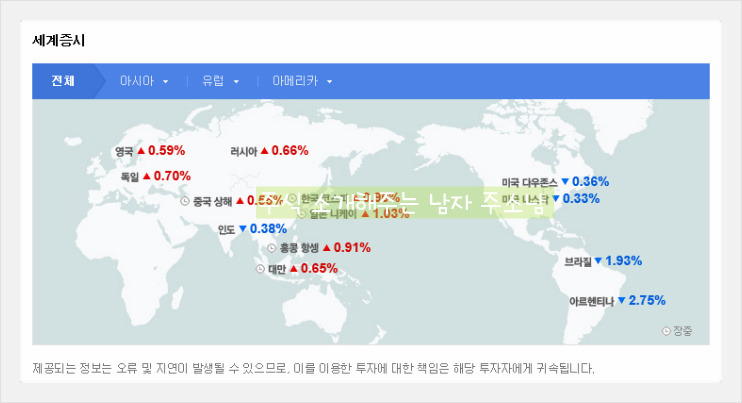Click clock icon beside 대만
The height and width of the screenshot is (403, 742).
click(x=260, y=269)
